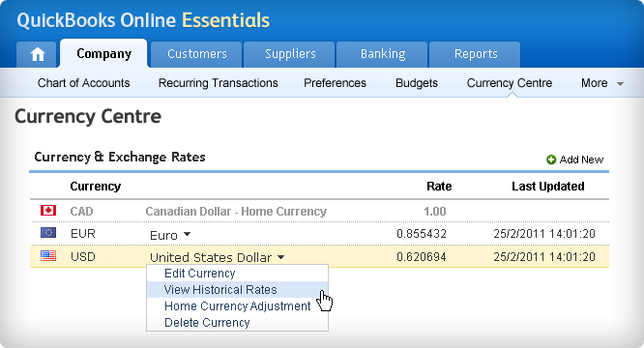Click the CAD currency code
Image resolution: width=644 pixels, height=348 pixels.
click(x=81, y=212)
